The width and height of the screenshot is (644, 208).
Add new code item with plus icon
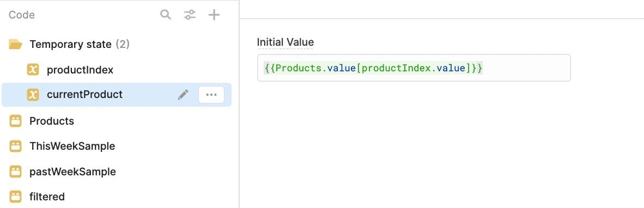click(x=214, y=15)
